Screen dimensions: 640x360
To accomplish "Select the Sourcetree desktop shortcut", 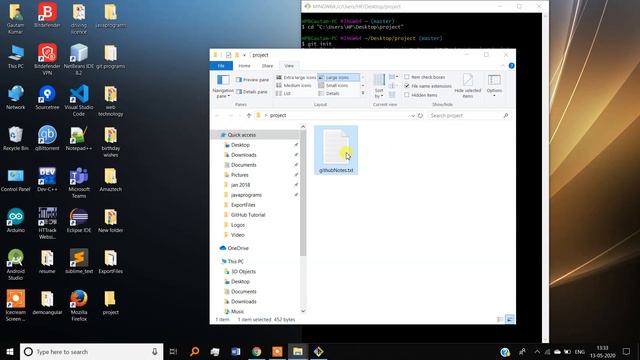I will pos(47,98).
